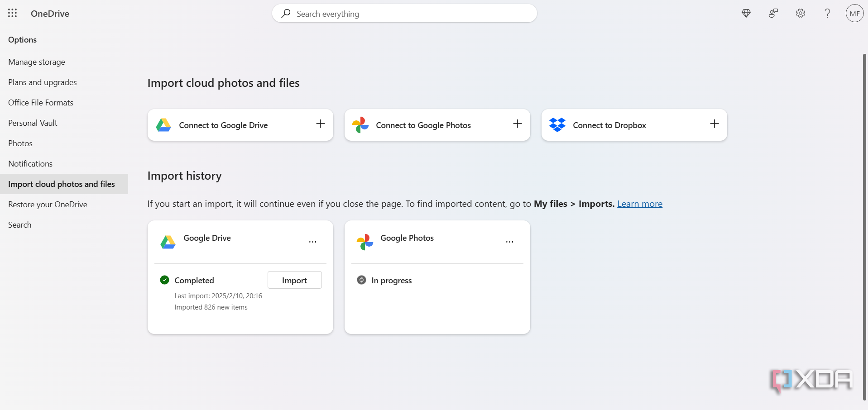Click Google Drive logo in import history
The height and width of the screenshot is (410, 868).
(x=168, y=243)
